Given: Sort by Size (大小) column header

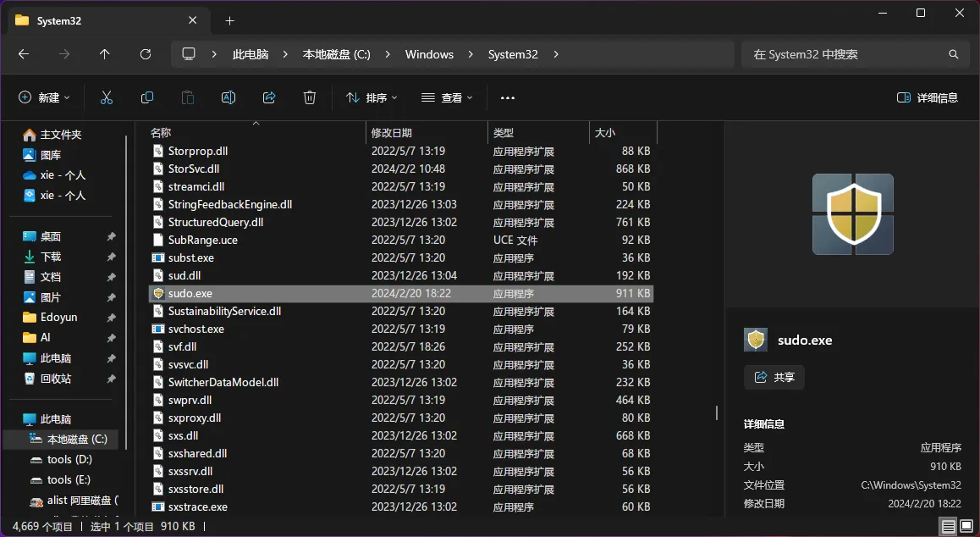Looking at the screenshot, I should [623, 133].
